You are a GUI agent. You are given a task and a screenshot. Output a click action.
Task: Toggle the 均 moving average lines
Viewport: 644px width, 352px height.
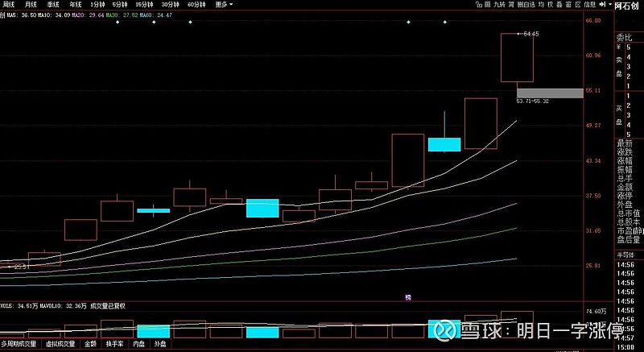541,5
